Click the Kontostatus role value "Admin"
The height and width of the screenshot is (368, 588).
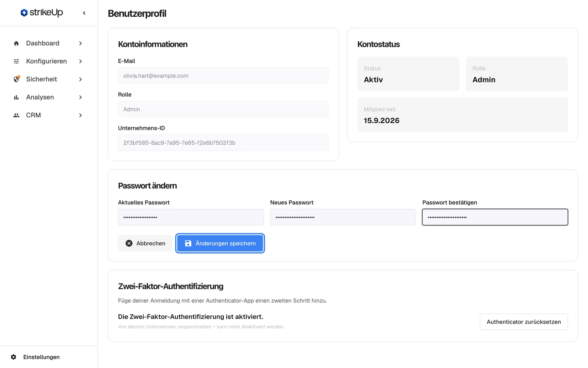pos(484,80)
